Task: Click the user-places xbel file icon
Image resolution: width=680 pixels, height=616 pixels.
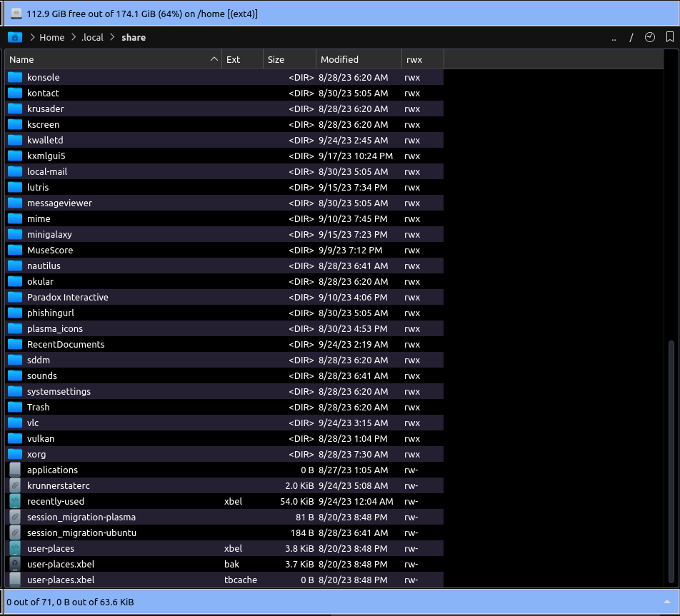Action: click(x=15, y=548)
